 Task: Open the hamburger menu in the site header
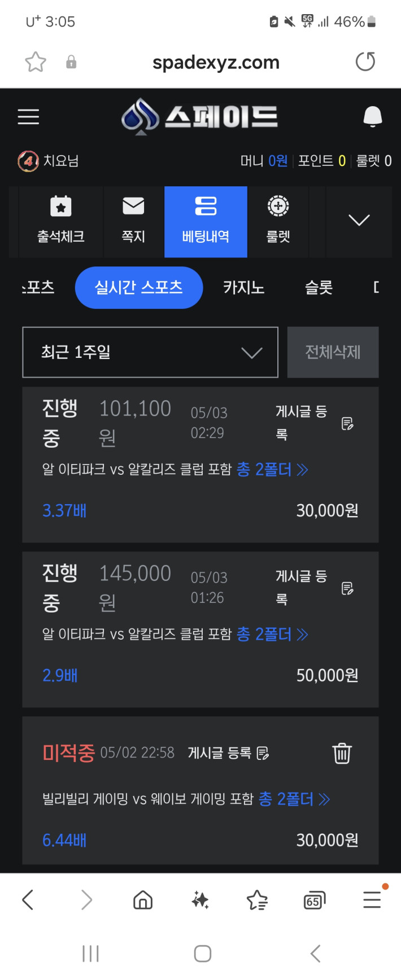point(28,117)
